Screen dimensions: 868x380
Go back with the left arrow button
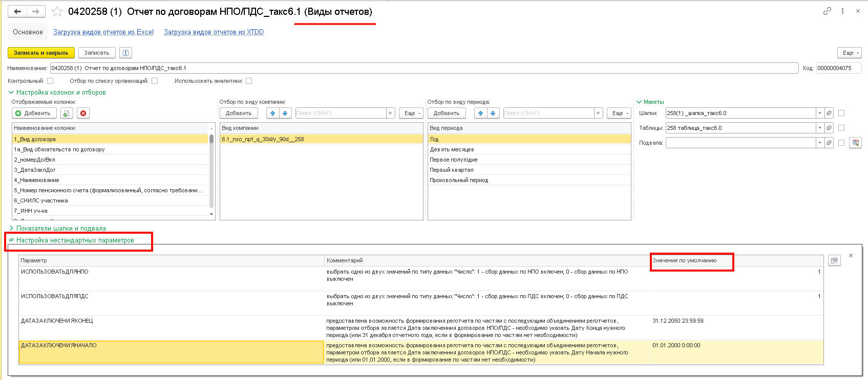(x=17, y=11)
